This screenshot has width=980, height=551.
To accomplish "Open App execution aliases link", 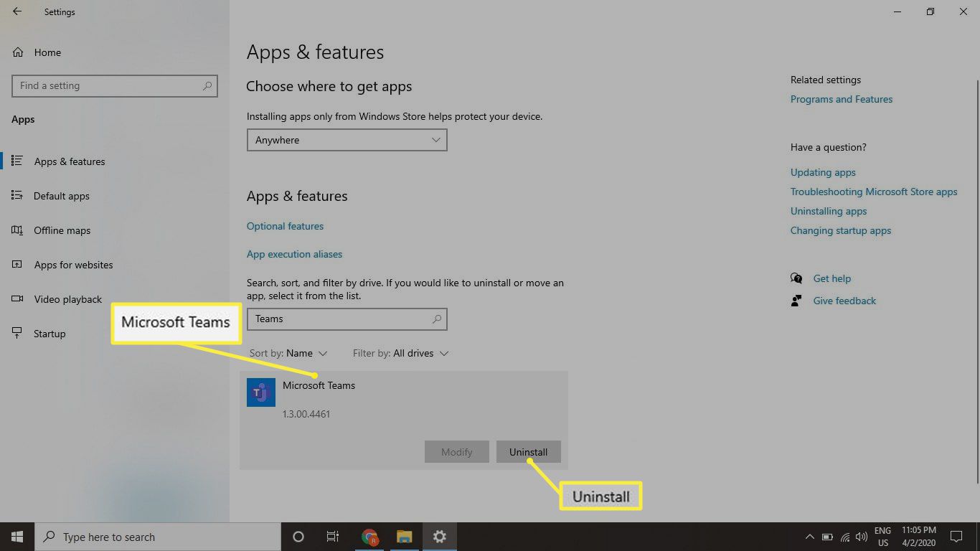I will click(294, 254).
